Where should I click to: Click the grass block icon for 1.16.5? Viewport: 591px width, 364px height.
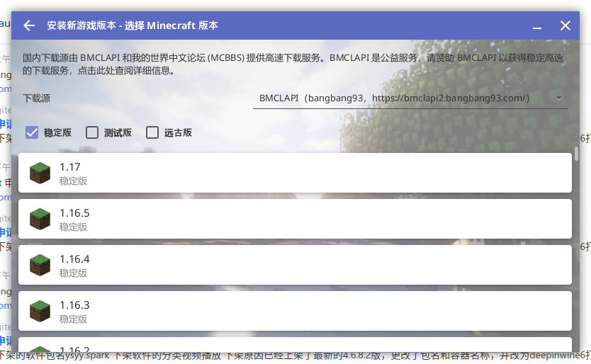point(40,219)
